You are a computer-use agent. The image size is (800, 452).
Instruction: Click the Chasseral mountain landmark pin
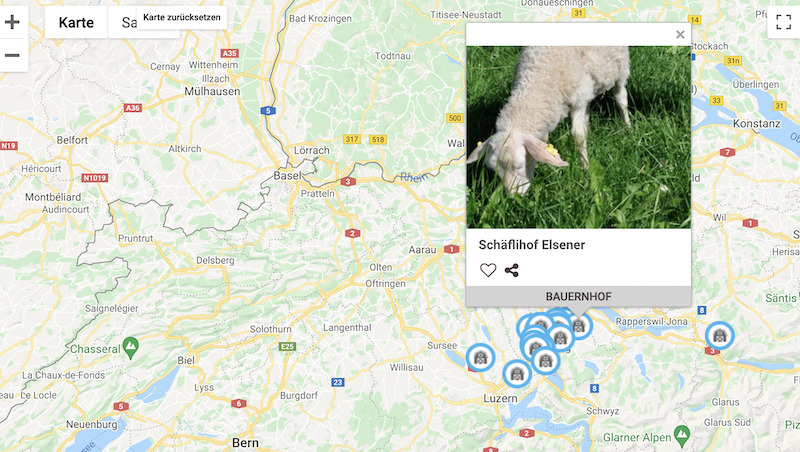(131, 347)
